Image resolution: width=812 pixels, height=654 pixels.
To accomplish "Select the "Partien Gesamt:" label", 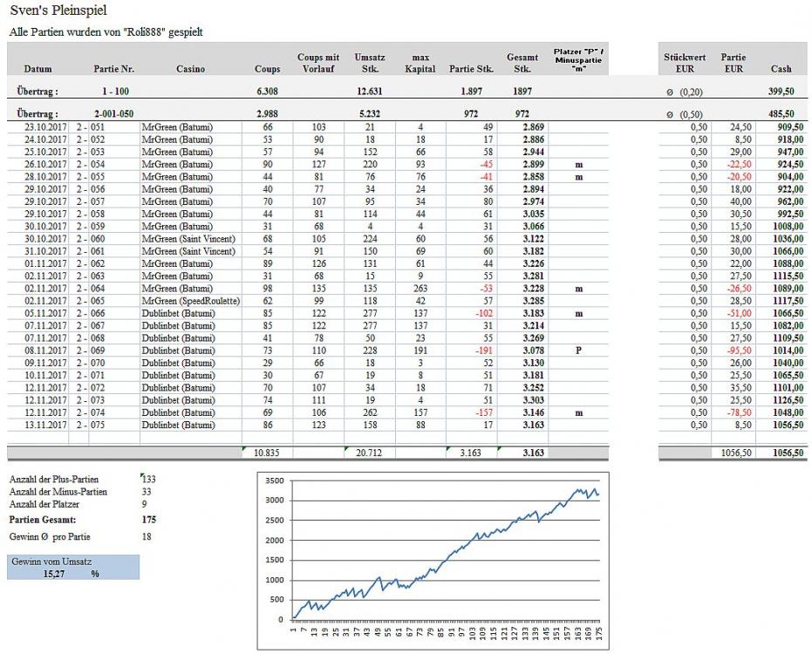I will pyautogui.click(x=48, y=520).
